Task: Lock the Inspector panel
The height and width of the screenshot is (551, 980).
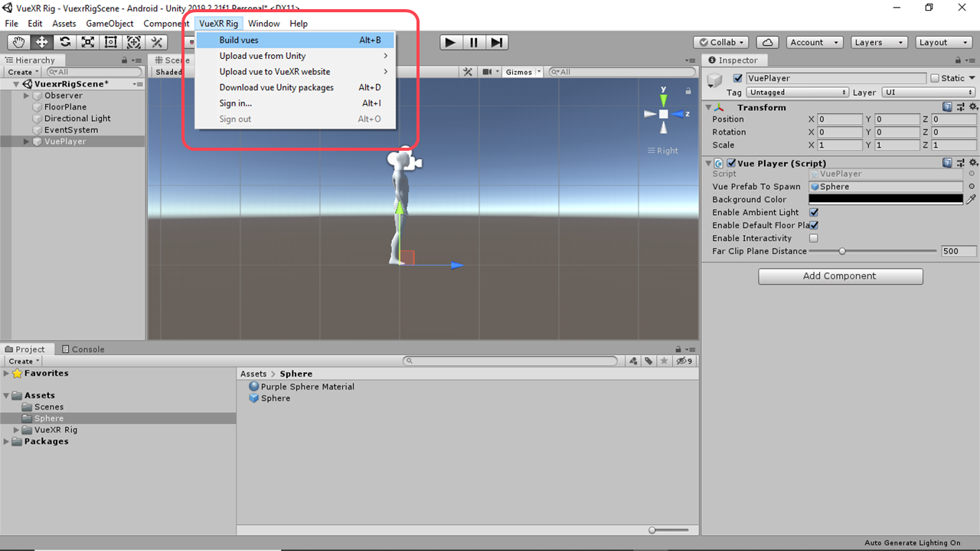Action: click(957, 60)
